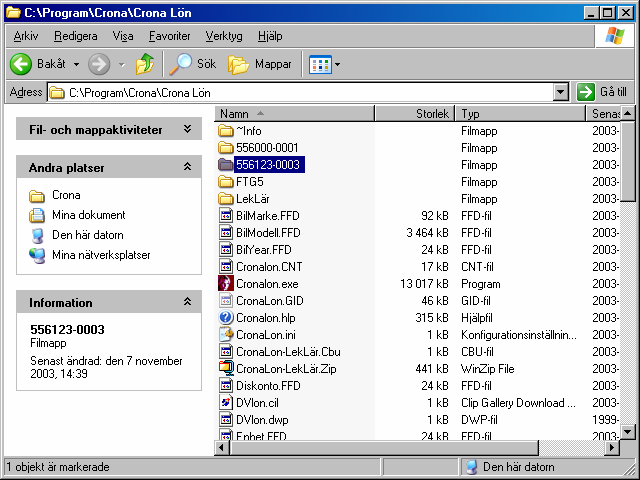640x480 pixels.
Task: Select the Cronalon.exe program icon
Action: (x=226, y=284)
